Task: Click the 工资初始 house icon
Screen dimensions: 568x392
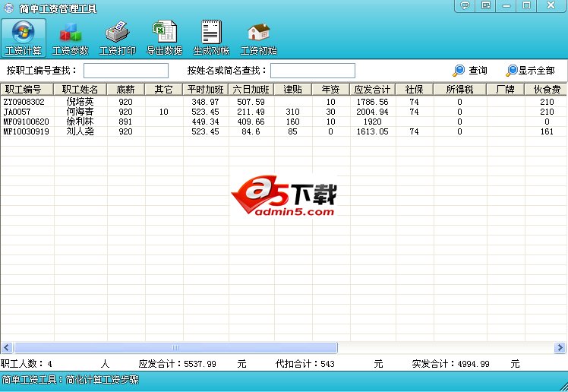Action: 259,38
